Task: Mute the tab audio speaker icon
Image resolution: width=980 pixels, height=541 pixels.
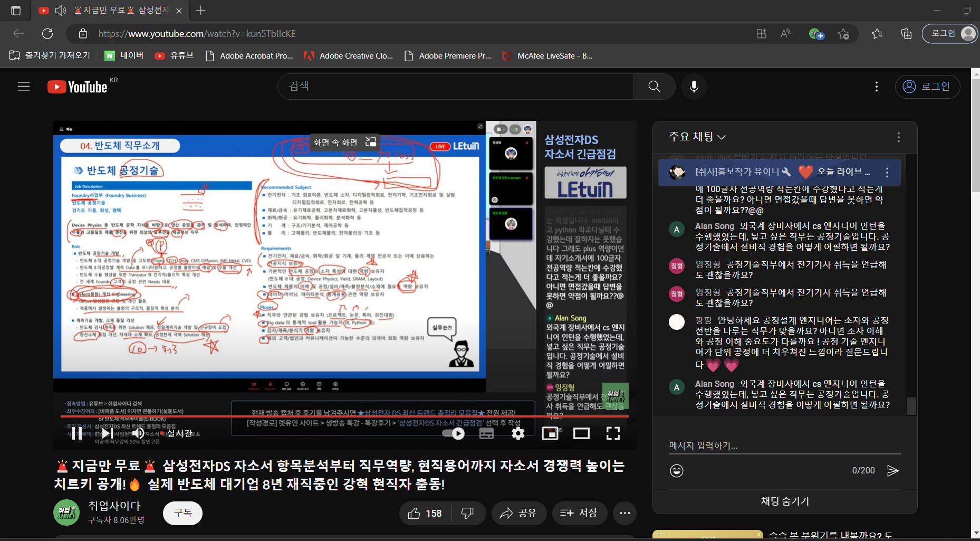Action: click(x=60, y=11)
